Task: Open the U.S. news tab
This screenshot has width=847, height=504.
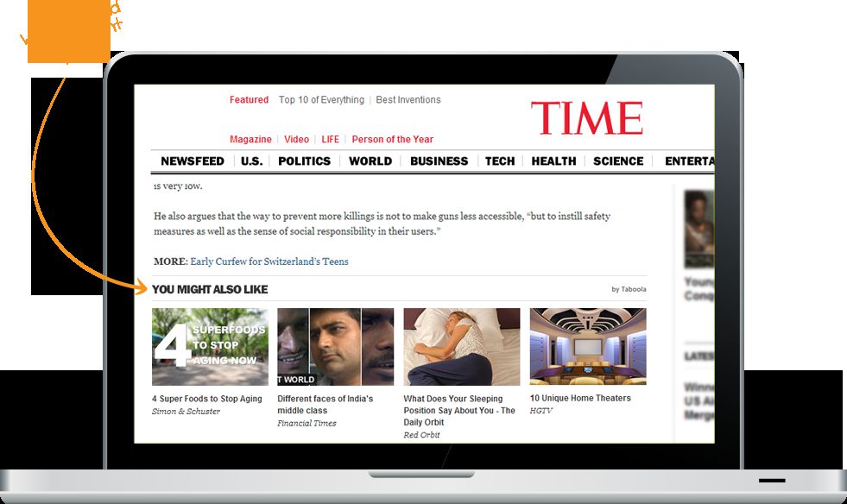Action: point(251,161)
